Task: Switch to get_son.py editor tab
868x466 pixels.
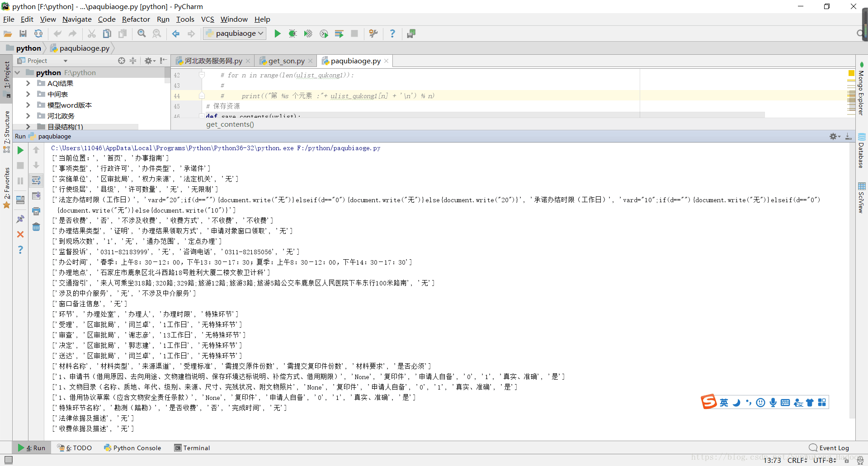Action: click(x=286, y=61)
